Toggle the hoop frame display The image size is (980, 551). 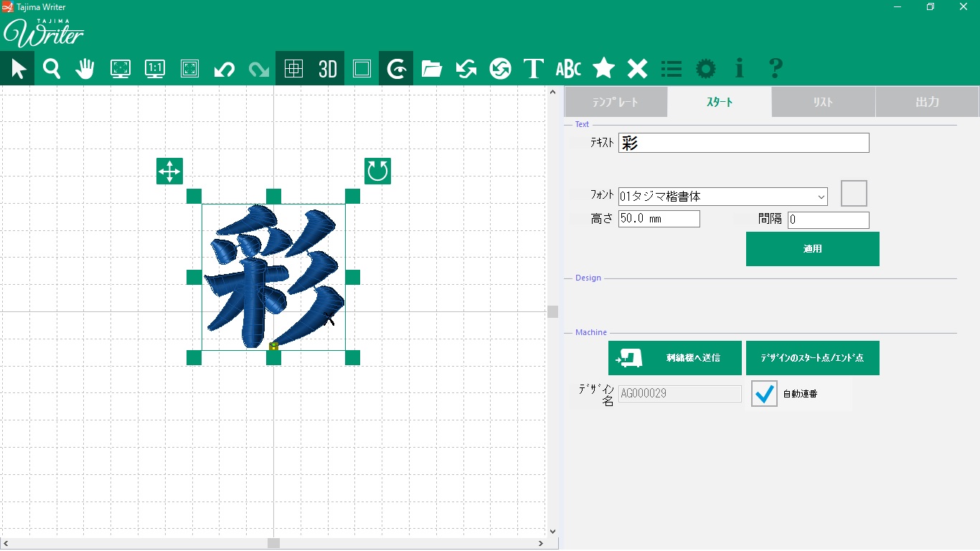pos(362,68)
